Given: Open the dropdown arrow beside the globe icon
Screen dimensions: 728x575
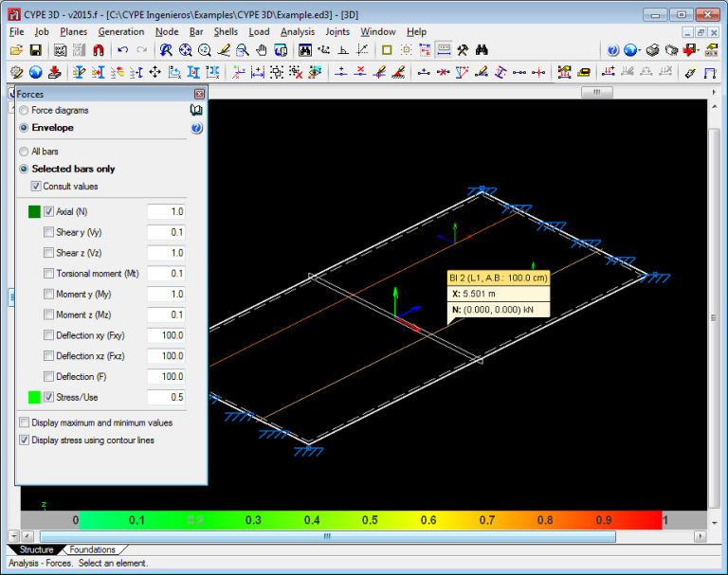Looking at the screenshot, I should click(640, 50).
